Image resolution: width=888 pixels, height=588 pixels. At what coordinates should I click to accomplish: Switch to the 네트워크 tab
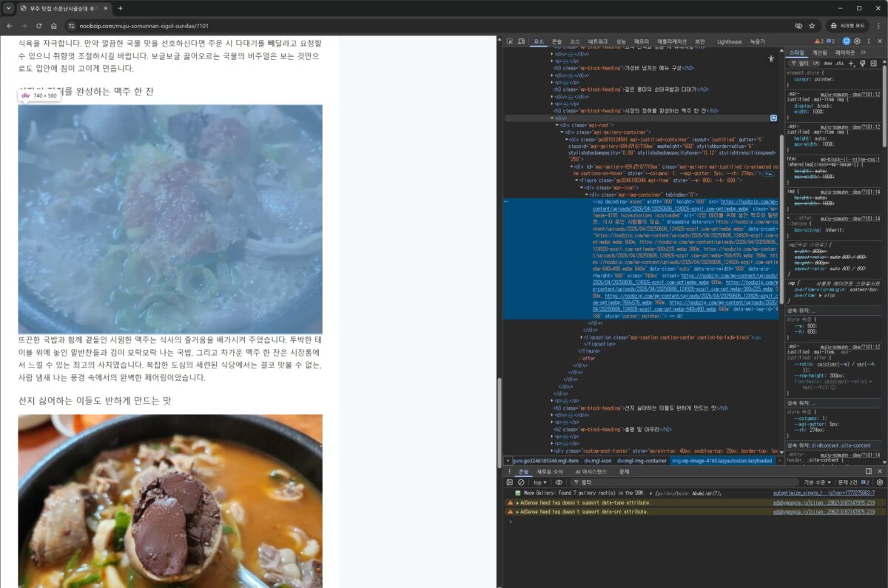[598, 41]
